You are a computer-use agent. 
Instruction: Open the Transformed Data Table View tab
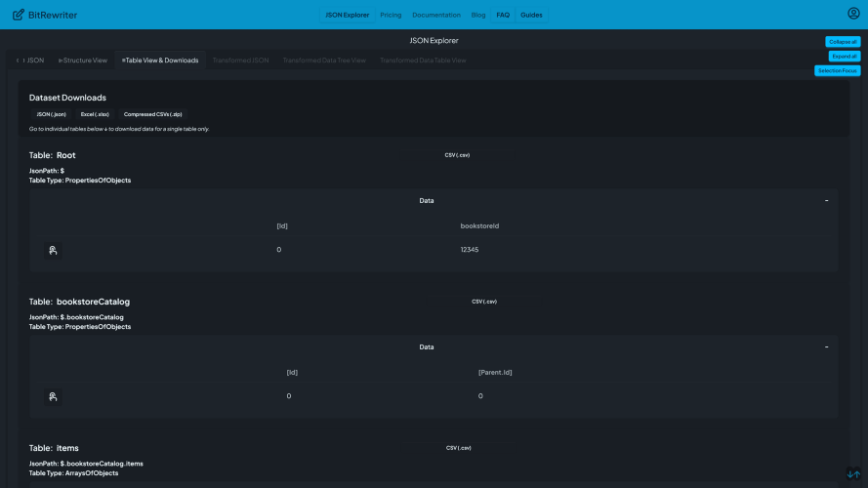[423, 61]
